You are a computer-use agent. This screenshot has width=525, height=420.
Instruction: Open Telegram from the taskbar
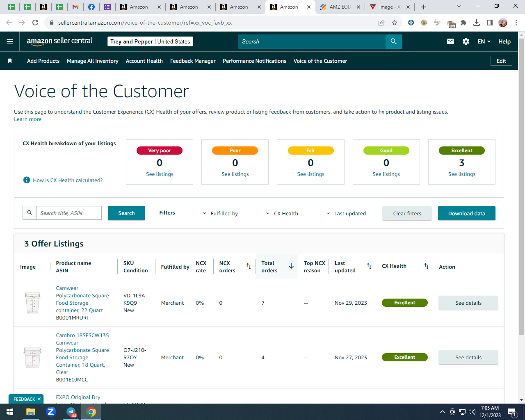(71, 412)
